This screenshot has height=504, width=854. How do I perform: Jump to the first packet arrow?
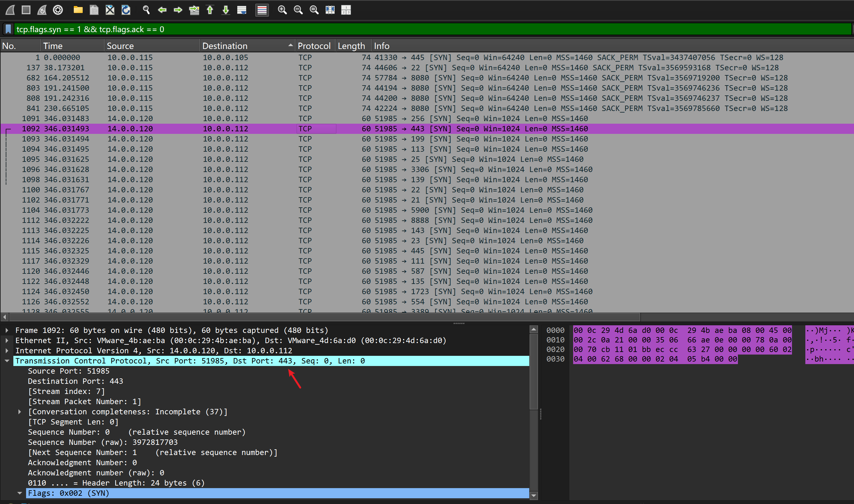210,10
